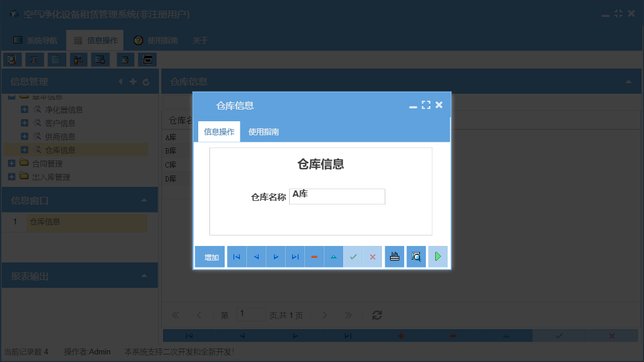Image resolution: width=644 pixels, height=362 pixels.
Task: Open print preview in the warehouse dialog
Action: coord(416,256)
